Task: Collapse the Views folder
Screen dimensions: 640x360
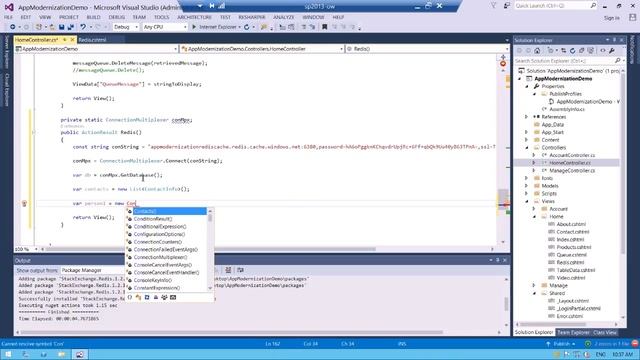Action: coord(526,201)
